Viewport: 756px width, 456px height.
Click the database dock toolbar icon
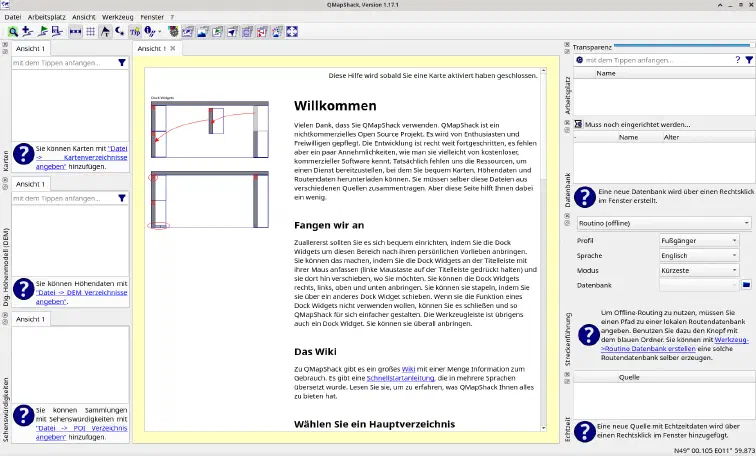[x=247, y=32]
